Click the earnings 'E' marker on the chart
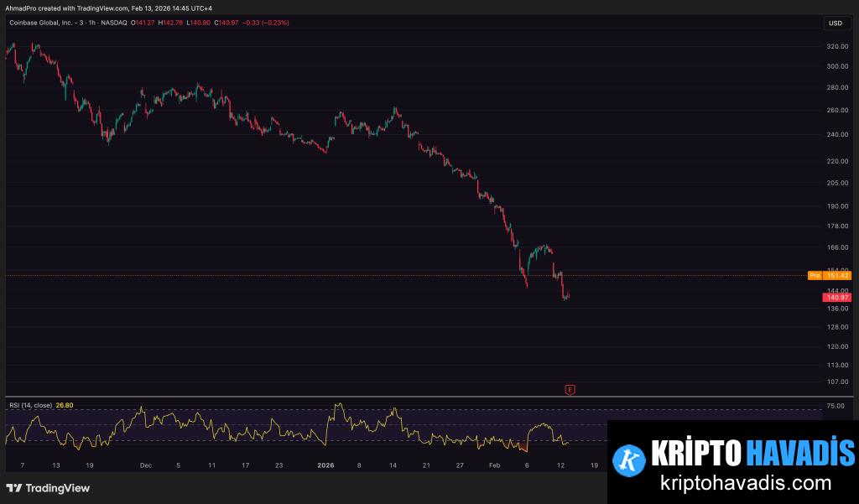This screenshot has height=504, width=859. pos(570,389)
